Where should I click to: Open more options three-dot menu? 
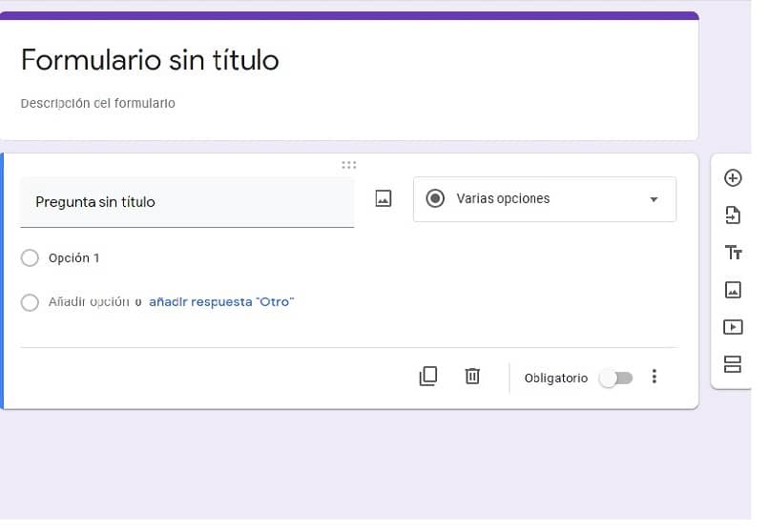tap(655, 377)
